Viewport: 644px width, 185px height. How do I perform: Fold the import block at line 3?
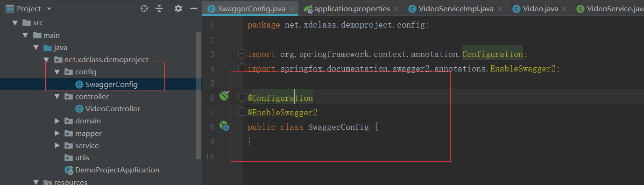pos(241,54)
